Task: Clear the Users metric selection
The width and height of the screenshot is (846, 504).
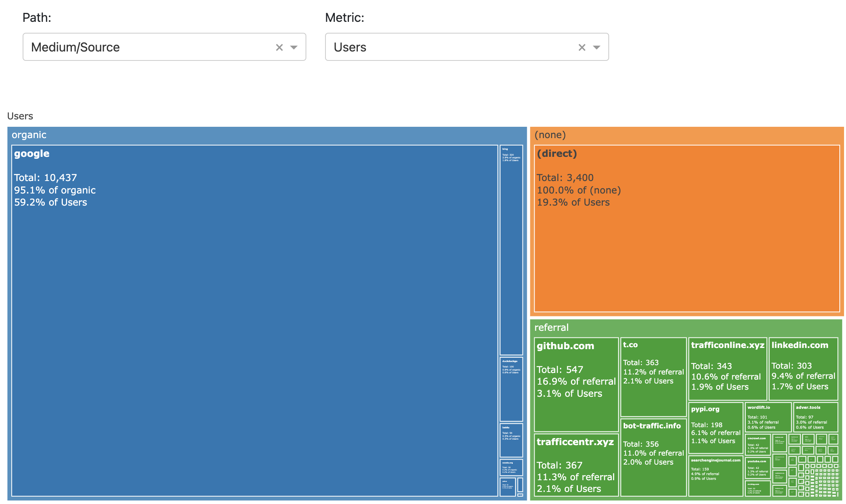Action: (x=581, y=48)
